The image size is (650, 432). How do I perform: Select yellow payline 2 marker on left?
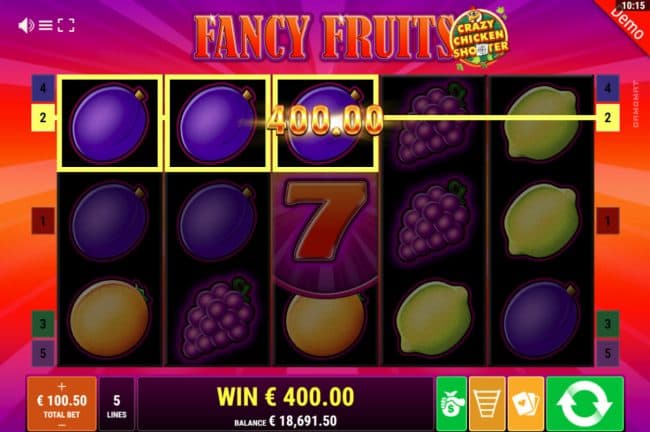(43, 118)
